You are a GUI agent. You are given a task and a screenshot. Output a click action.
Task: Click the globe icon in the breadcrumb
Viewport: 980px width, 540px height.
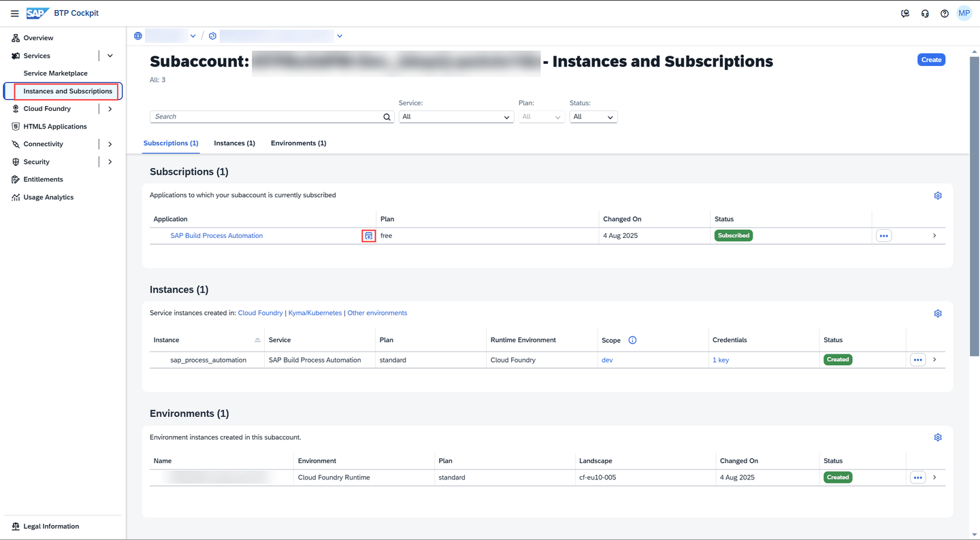(x=138, y=36)
